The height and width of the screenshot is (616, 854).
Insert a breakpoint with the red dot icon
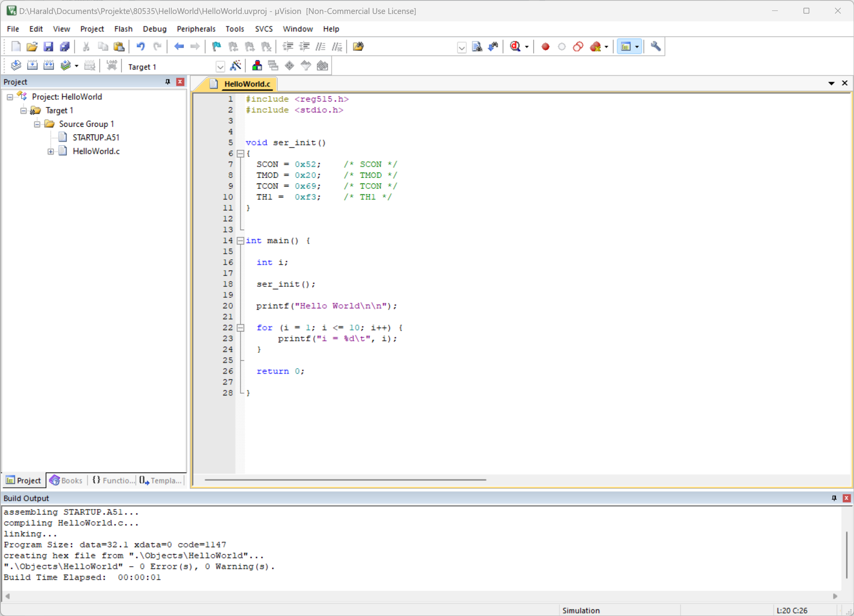[x=545, y=47]
